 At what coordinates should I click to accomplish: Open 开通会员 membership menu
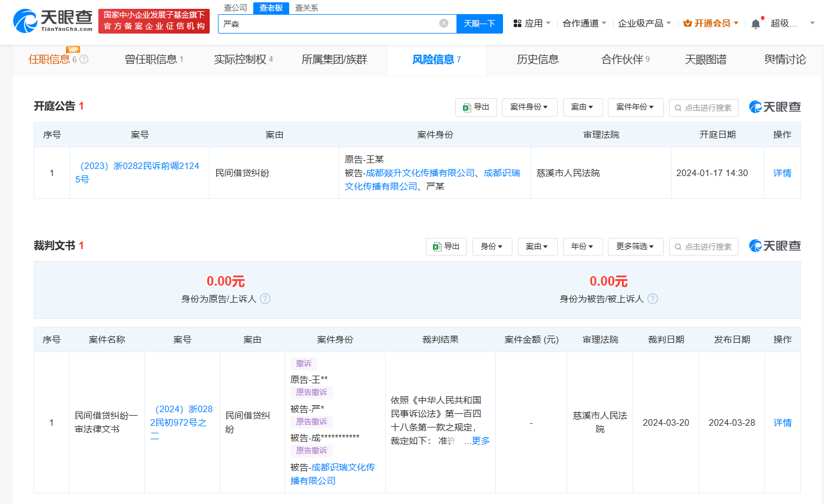click(x=711, y=24)
